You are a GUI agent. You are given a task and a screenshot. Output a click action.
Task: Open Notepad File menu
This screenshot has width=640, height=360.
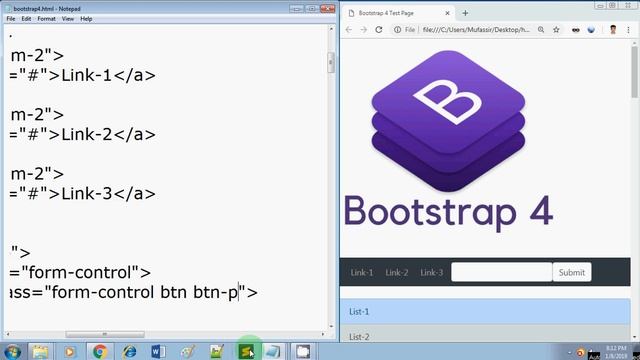tap(11, 19)
